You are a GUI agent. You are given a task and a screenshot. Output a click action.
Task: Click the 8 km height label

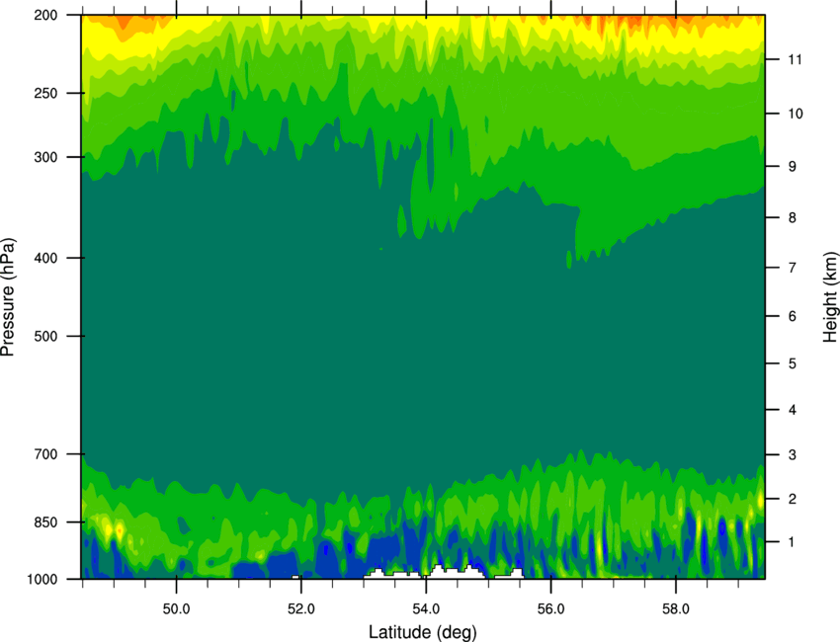[793, 218]
